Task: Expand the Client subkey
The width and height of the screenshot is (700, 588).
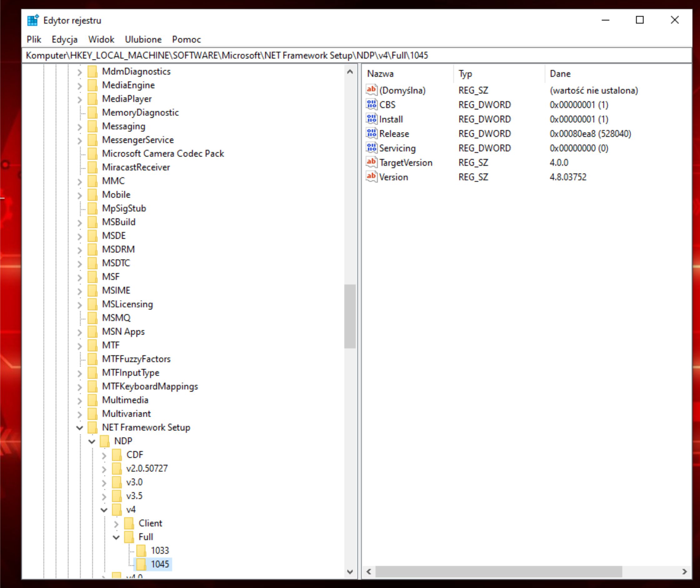Action: click(x=116, y=524)
